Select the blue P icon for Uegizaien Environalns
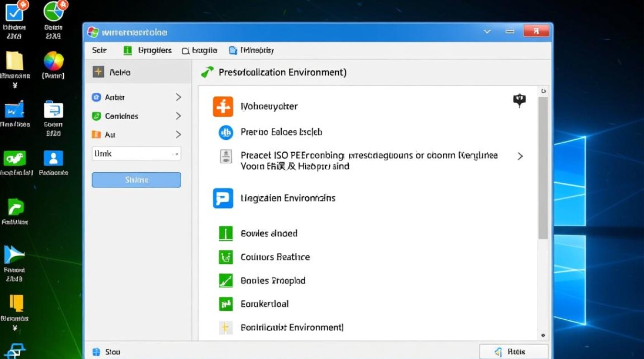Screen dimensions: 644x359 pyautogui.click(x=223, y=198)
